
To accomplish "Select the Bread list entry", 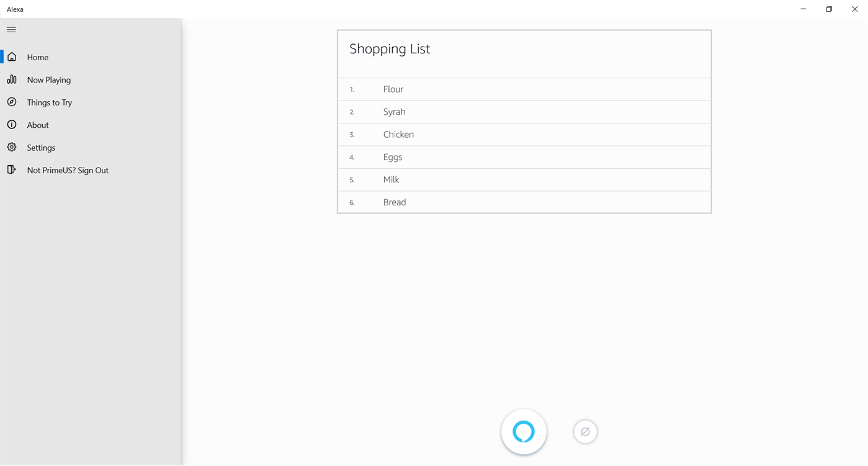I will point(395,202).
